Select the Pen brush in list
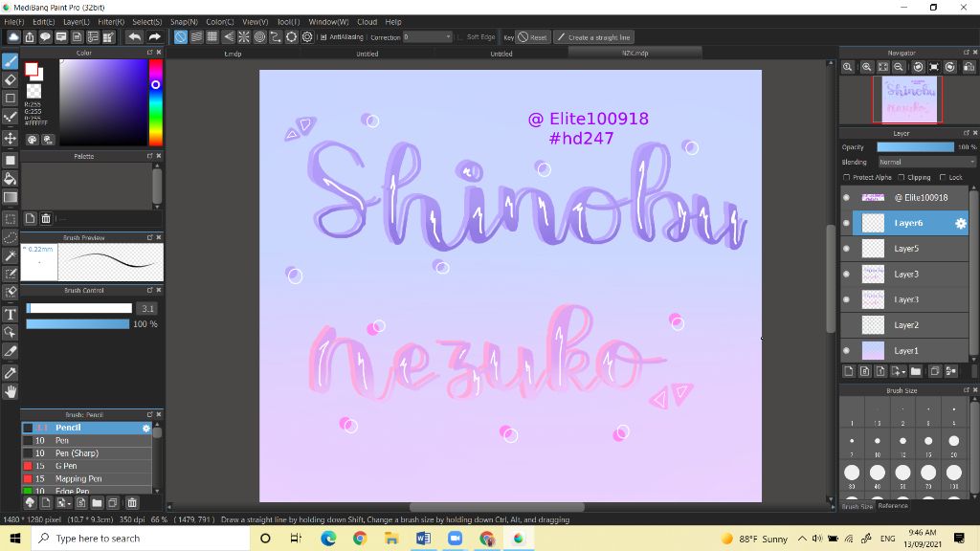This screenshot has height=551, width=980. 87,440
